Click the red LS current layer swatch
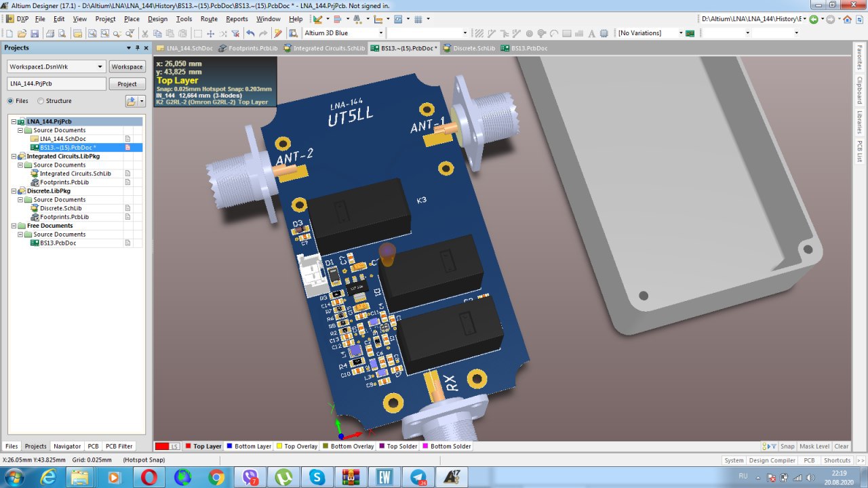868x488 pixels. (167, 446)
